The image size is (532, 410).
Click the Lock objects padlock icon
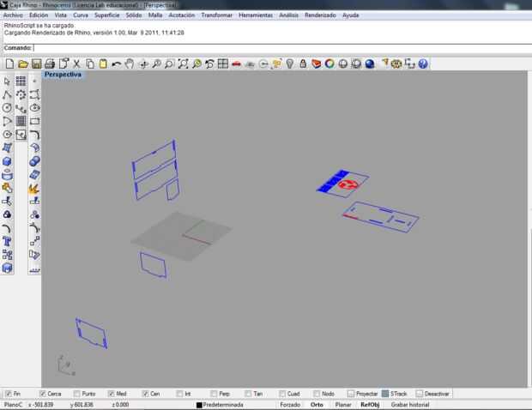303,63
